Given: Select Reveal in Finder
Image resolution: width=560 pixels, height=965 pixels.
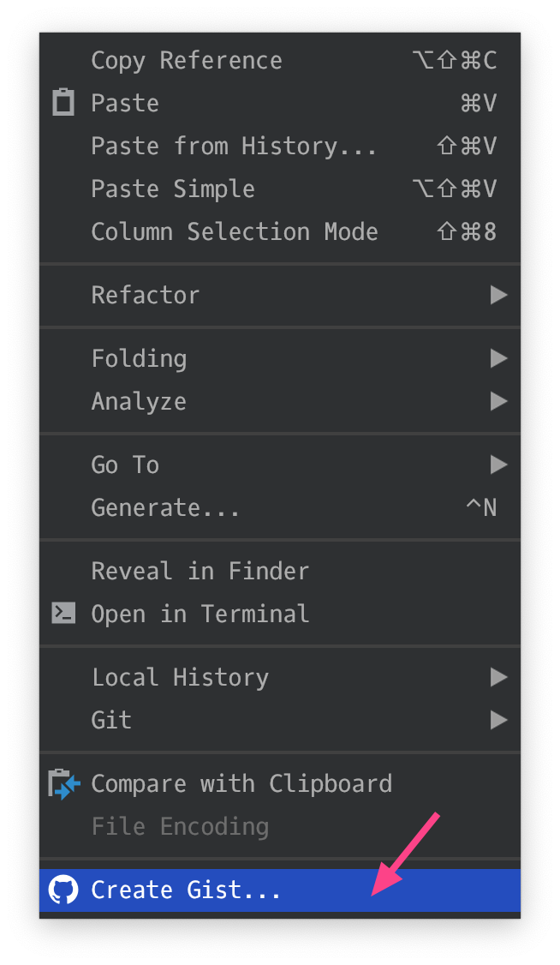Looking at the screenshot, I should tap(200, 571).
